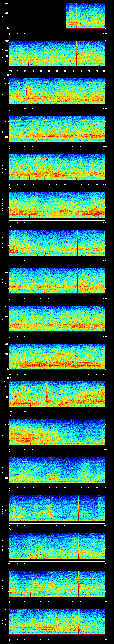114x644 pixels.
Task: Click the spectrogram panel starting at 7:09:00
Action: (x=57, y=16)
